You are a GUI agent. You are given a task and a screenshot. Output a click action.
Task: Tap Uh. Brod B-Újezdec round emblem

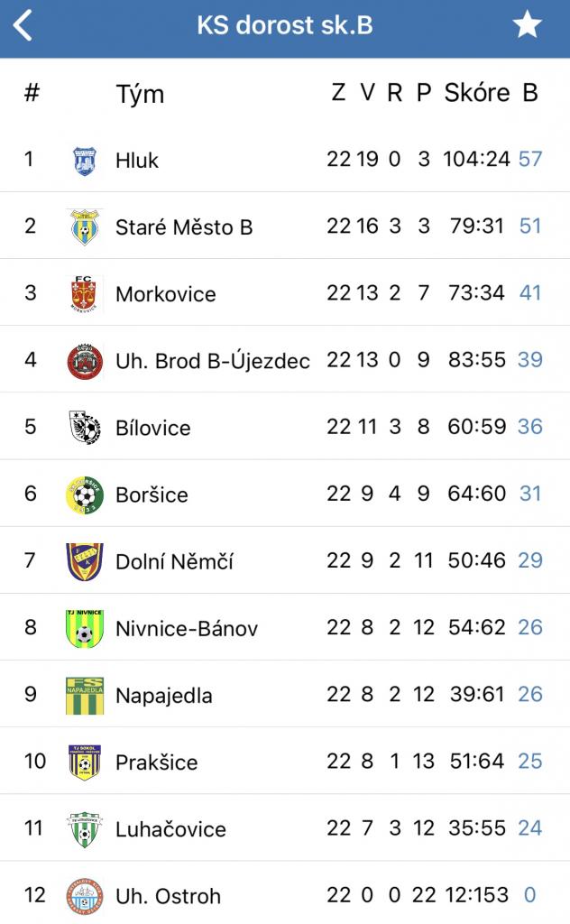(x=84, y=361)
